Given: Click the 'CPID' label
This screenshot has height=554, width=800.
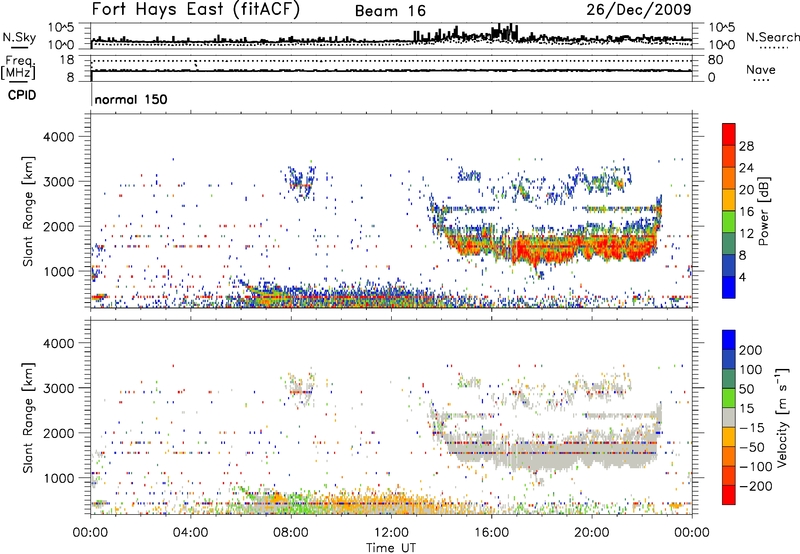Looking at the screenshot, I should tap(22, 95).
